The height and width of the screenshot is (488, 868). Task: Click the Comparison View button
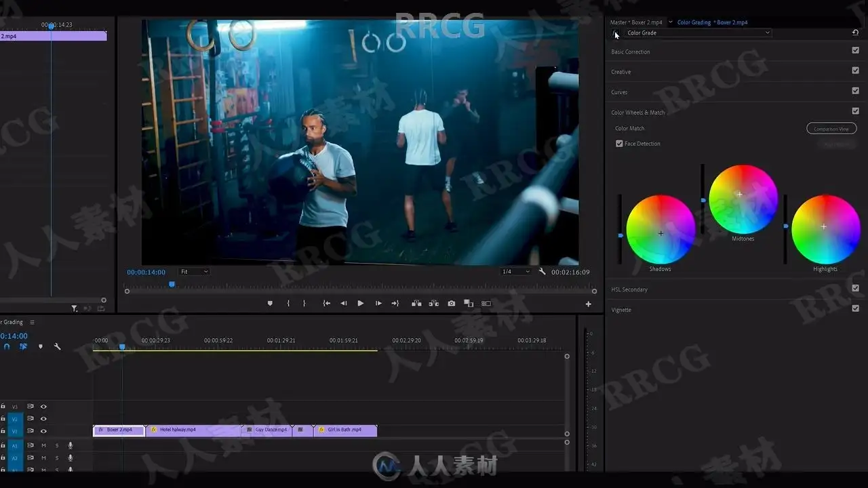tap(831, 129)
